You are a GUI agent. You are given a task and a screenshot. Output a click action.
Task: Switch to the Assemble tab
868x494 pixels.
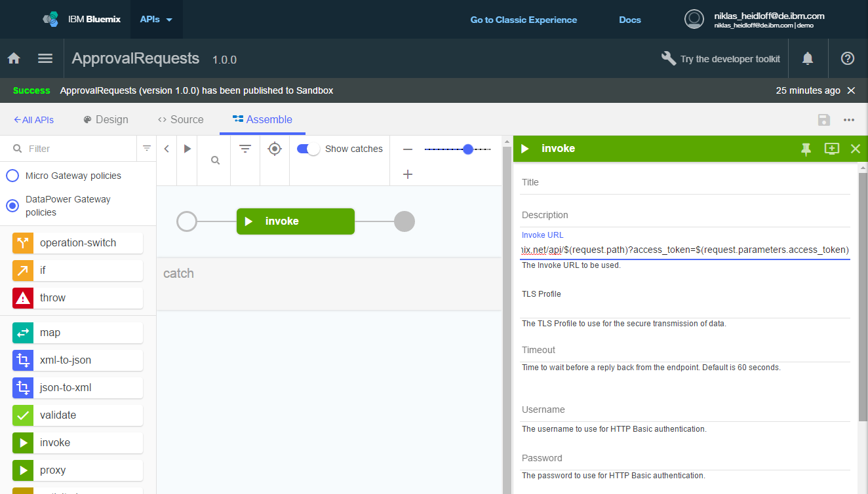coord(262,119)
